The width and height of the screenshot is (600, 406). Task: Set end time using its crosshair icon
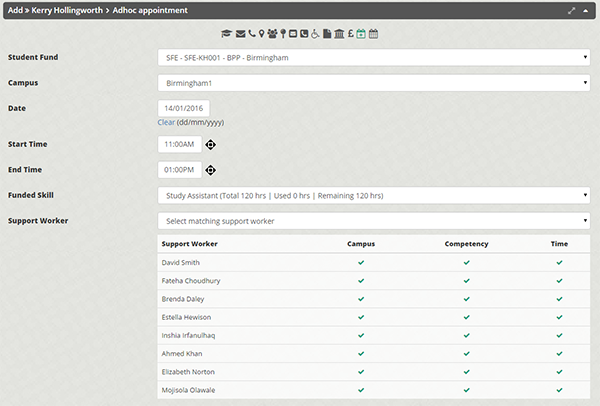coord(211,170)
